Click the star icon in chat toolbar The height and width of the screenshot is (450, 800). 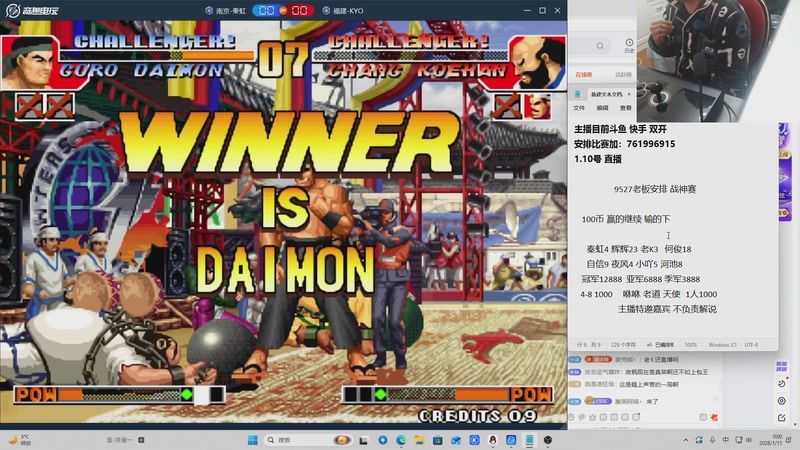click(593, 417)
